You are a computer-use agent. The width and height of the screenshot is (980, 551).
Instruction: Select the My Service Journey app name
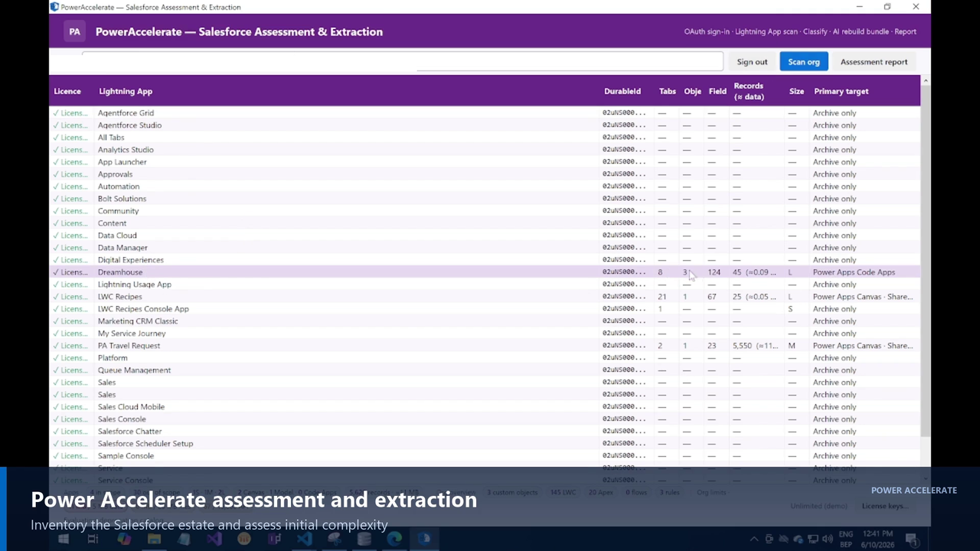132,334
